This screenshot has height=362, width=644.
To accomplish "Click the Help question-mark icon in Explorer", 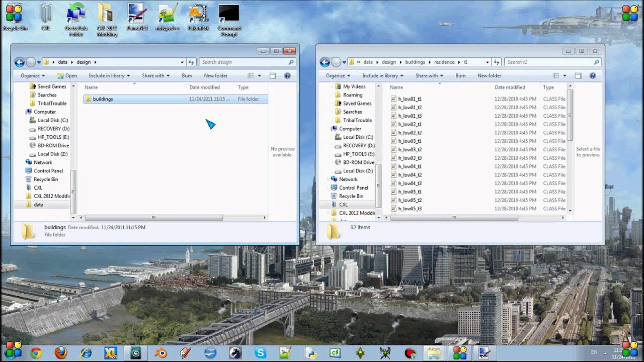I will (x=286, y=75).
